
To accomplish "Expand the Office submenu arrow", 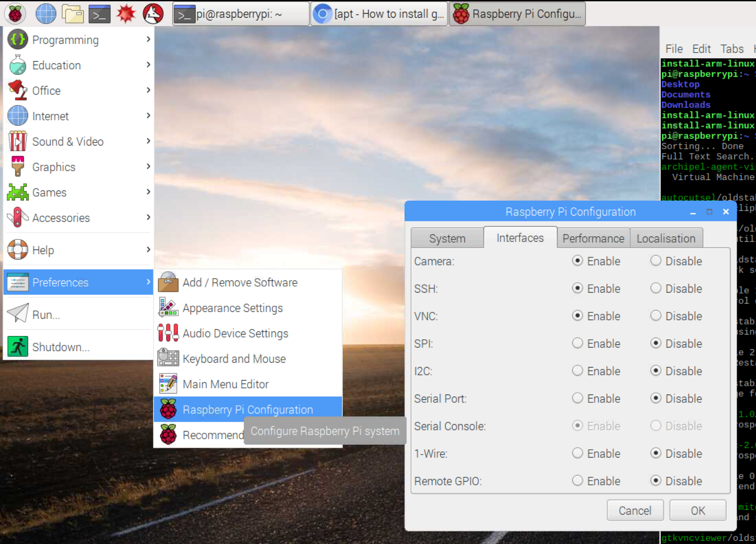I will click(x=148, y=90).
